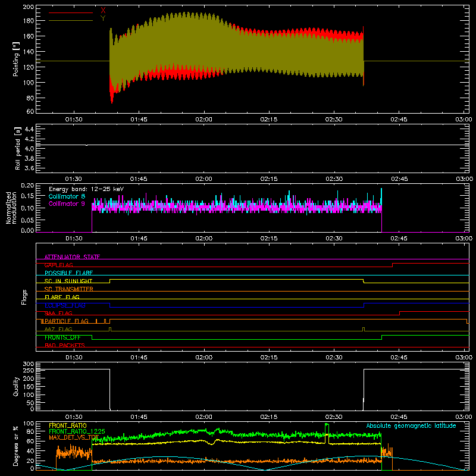Click the 60 tick on the Pointing axis
This screenshot has width=476, height=476.
click(x=30, y=111)
